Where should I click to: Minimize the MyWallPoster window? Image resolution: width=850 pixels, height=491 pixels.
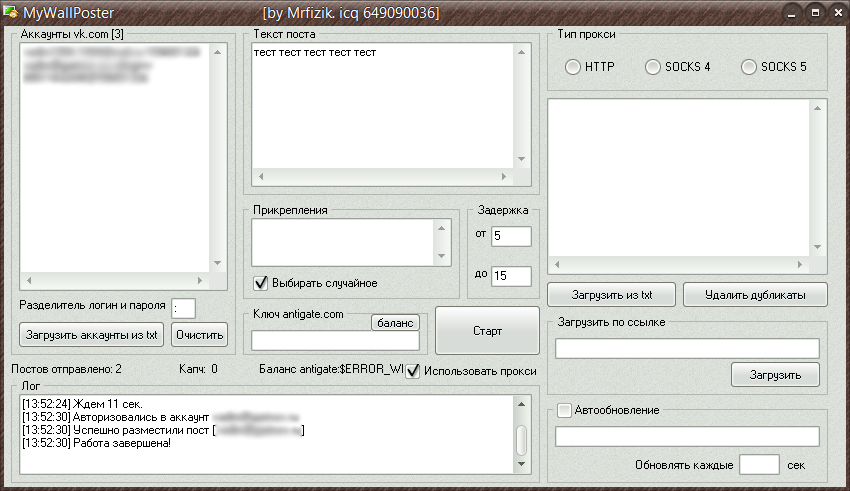[x=792, y=13]
